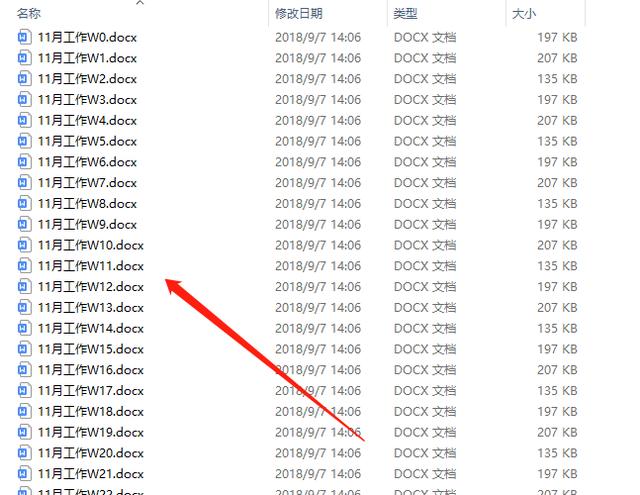
Task: Click the 11月工作W13.docx document icon
Action: 24,307
